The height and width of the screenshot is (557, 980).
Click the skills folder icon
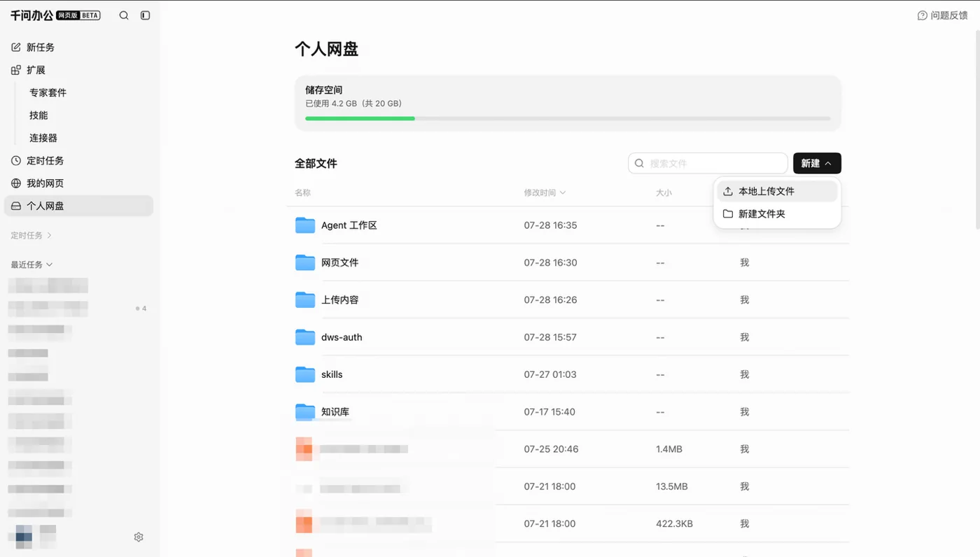(x=305, y=374)
